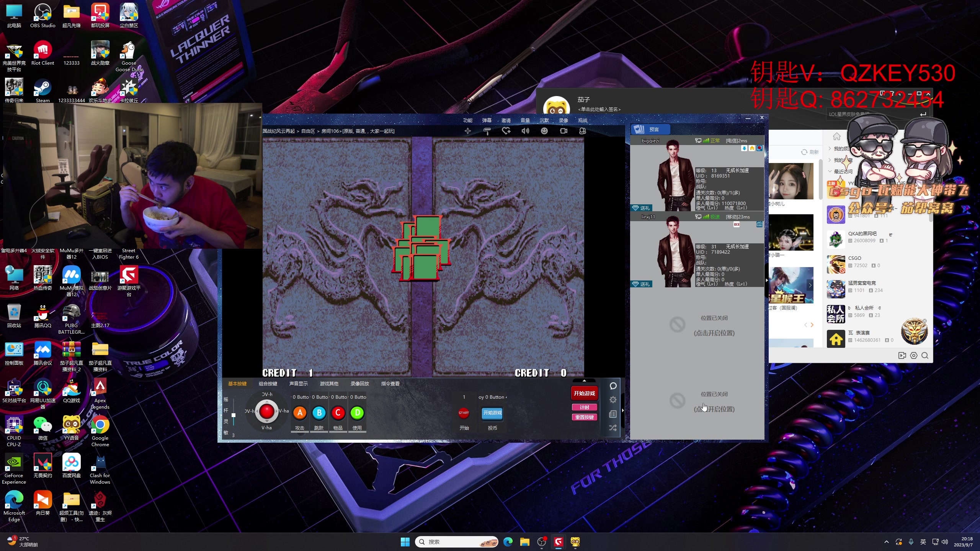Open the gear settings icon in control panel
This screenshot has height=551, width=980.
pyautogui.click(x=613, y=400)
